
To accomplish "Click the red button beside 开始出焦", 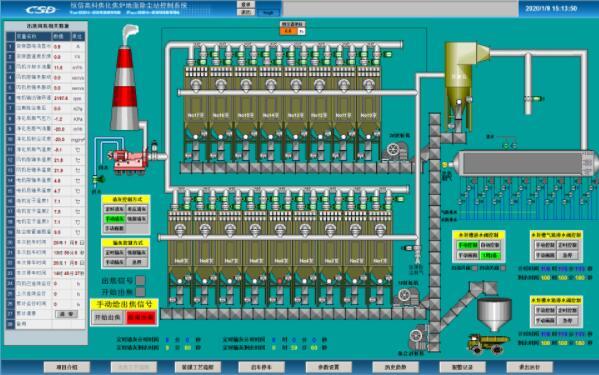I will tap(141, 318).
